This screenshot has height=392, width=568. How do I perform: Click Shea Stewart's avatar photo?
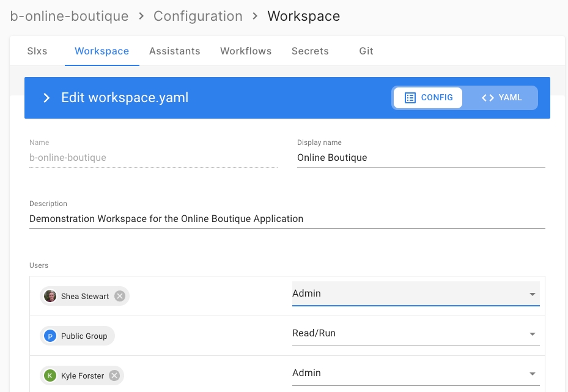pos(50,296)
